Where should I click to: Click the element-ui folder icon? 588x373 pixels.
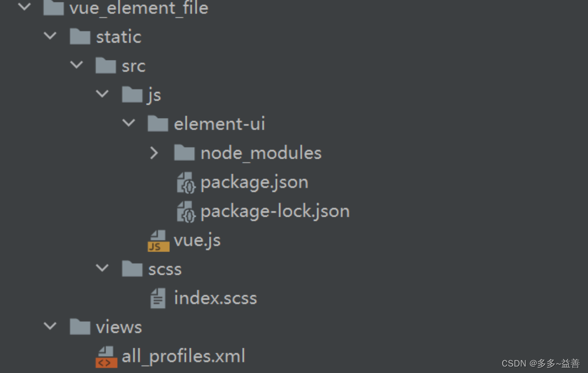158,123
